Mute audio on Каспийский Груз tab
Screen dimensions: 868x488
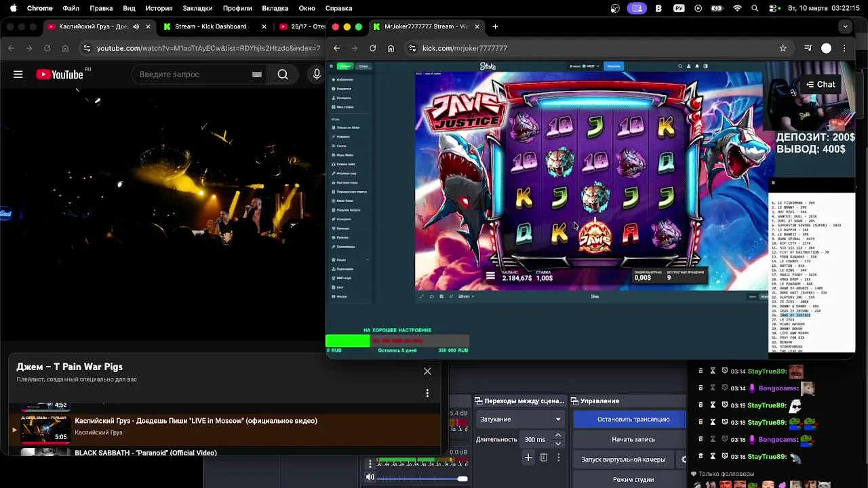[136, 26]
